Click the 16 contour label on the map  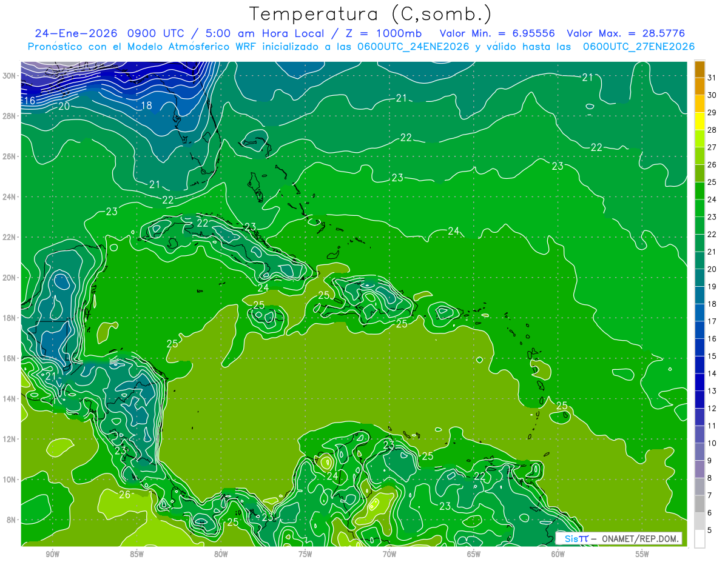click(30, 101)
